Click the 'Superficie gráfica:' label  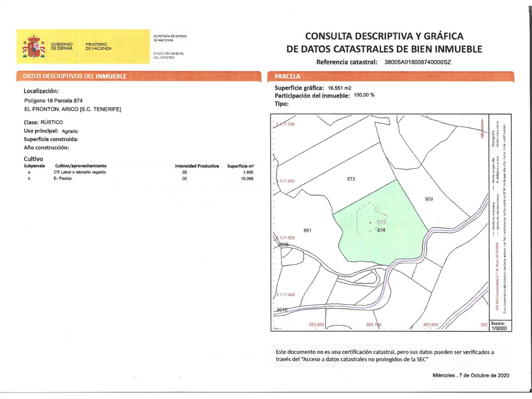299,88
